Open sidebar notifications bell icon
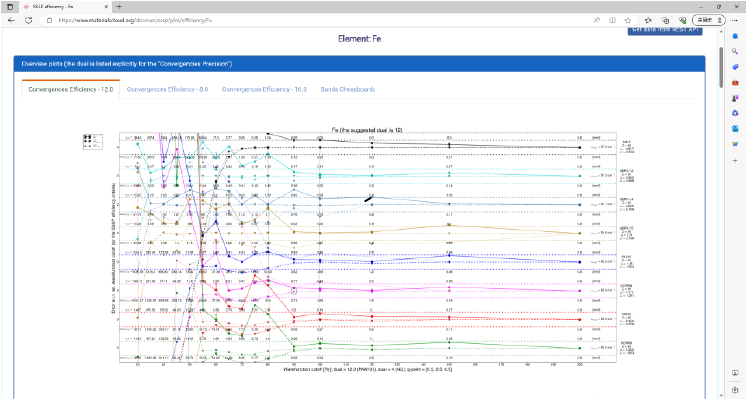The width and height of the screenshot is (746, 399). point(735,37)
